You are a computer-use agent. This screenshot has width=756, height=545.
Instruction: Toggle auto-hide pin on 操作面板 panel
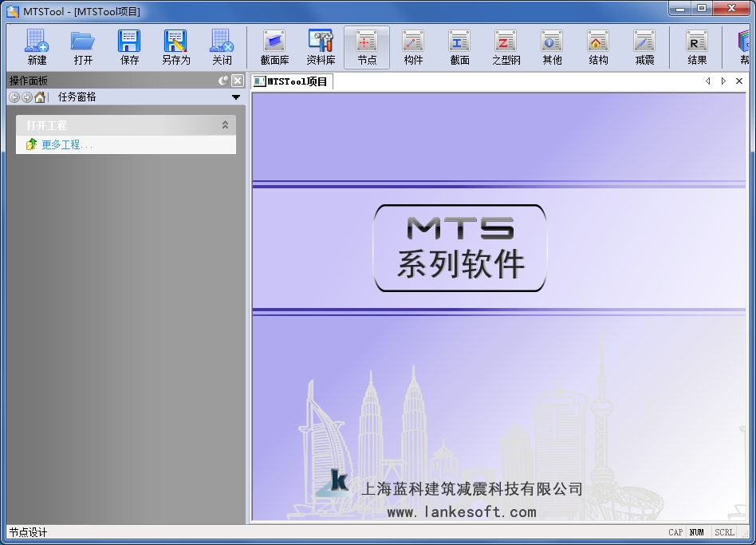pyautogui.click(x=225, y=80)
